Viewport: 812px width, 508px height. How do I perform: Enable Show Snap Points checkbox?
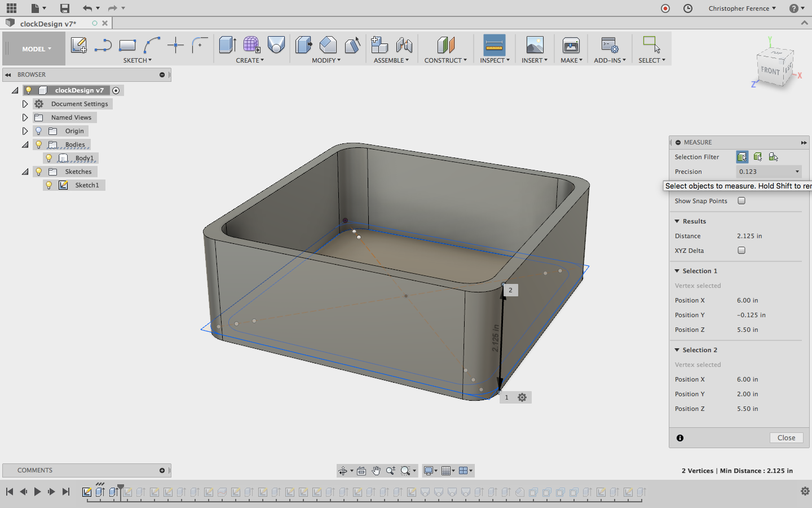(742, 201)
